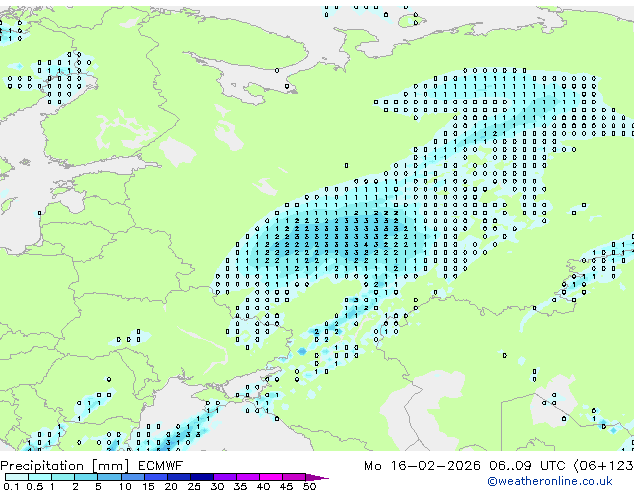The height and width of the screenshot is (490, 634).
Task: Click the legend value label '25'
Action: [194, 486]
